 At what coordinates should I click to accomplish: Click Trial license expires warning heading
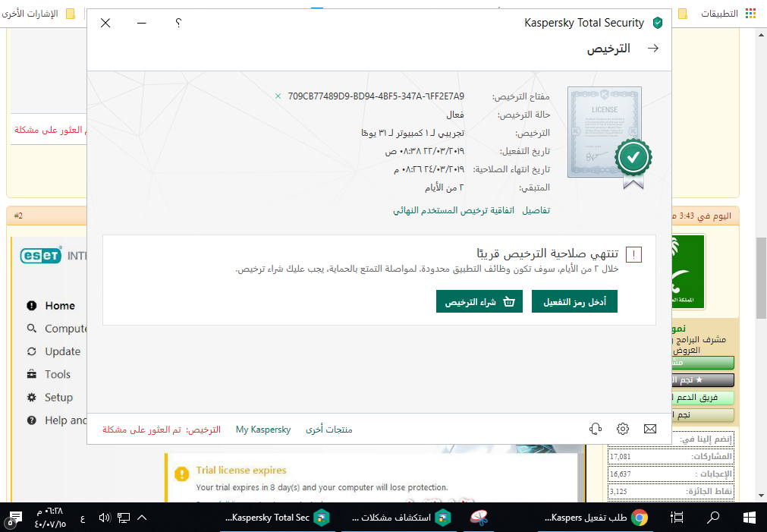point(241,471)
